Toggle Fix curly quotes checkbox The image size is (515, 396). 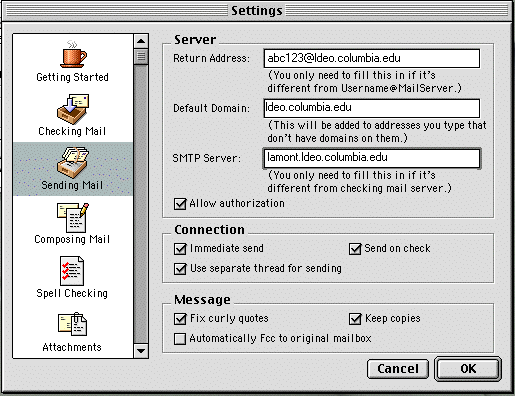tap(180, 319)
